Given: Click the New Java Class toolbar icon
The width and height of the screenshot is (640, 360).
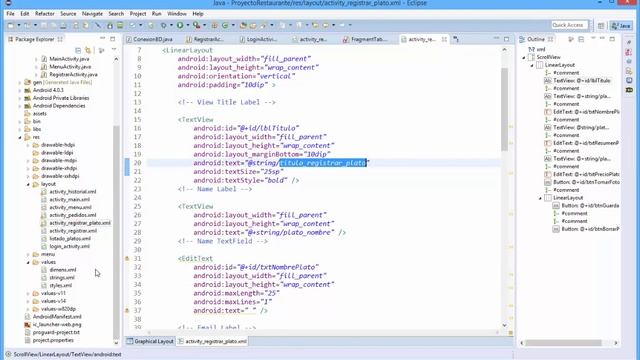Looking at the screenshot, I should [225, 25].
